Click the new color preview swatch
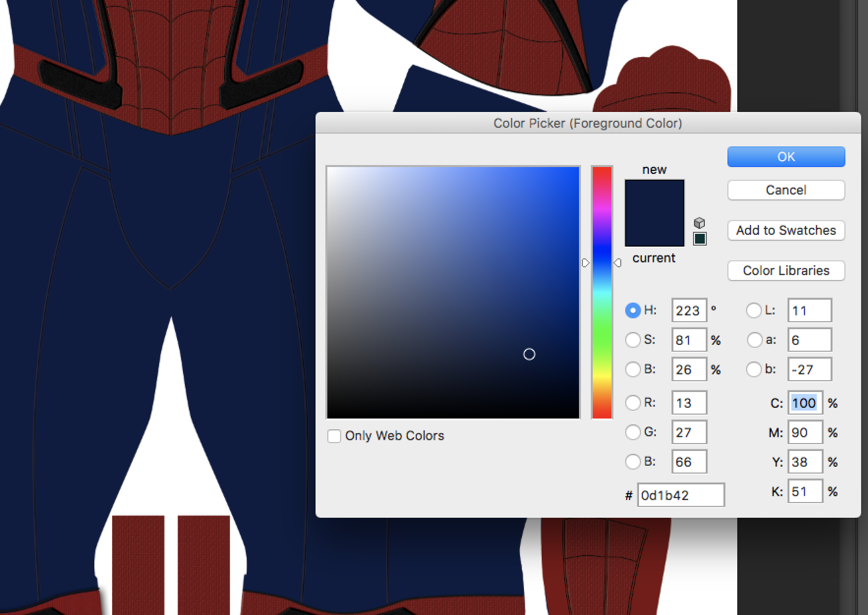The image size is (868, 615). pos(654,196)
